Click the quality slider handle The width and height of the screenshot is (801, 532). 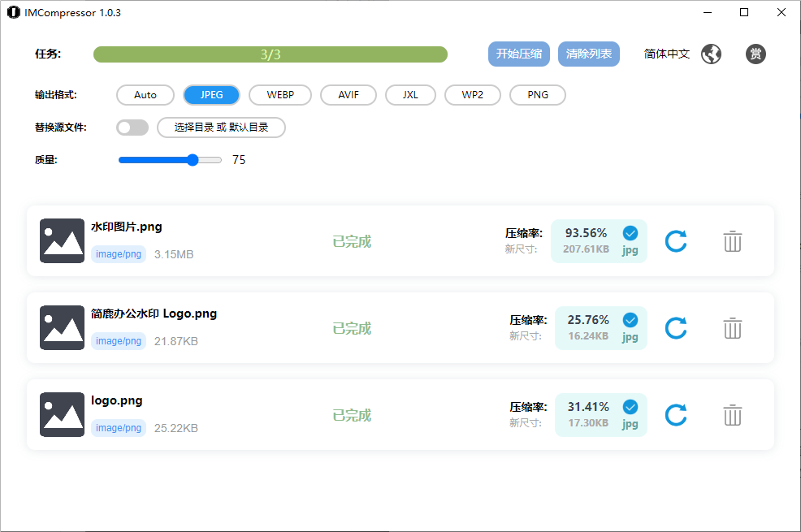193,160
